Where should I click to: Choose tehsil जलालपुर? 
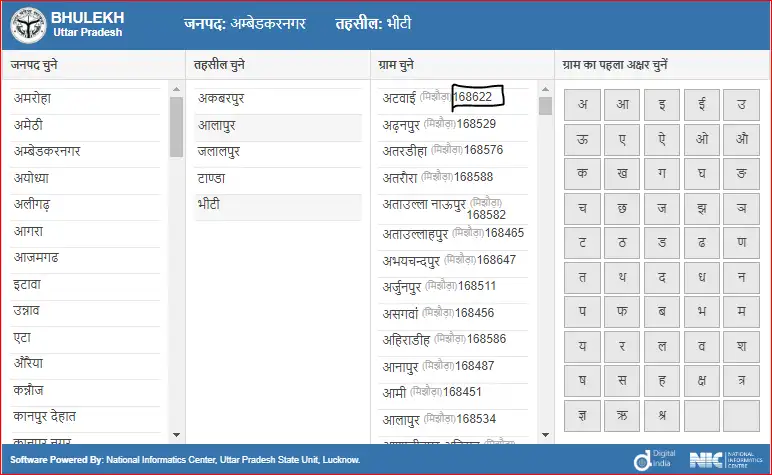278,152
